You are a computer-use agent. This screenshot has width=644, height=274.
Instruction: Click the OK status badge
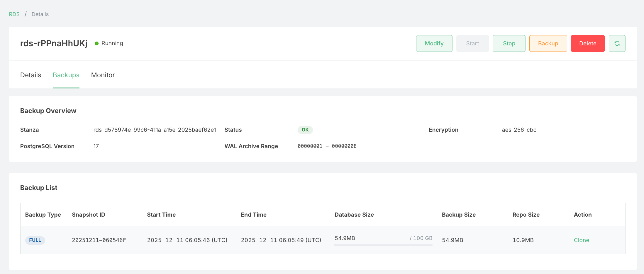305,130
